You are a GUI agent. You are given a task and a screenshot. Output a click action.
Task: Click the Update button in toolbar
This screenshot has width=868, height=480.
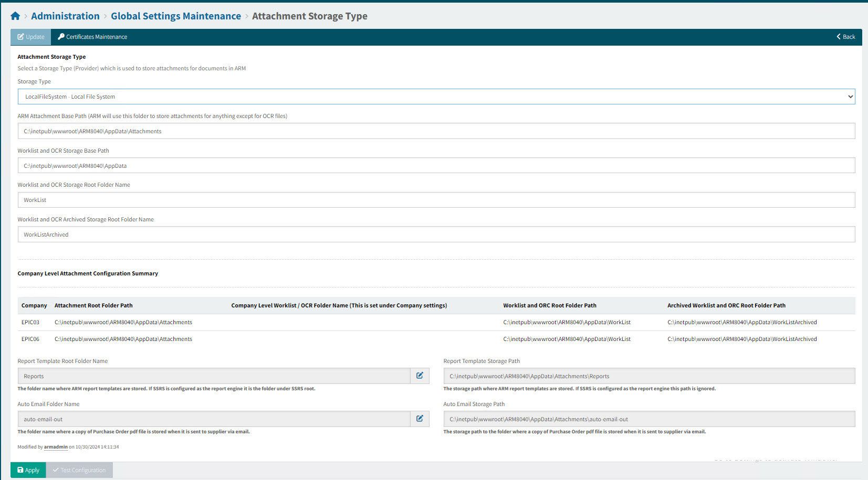[x=31, y=37]
